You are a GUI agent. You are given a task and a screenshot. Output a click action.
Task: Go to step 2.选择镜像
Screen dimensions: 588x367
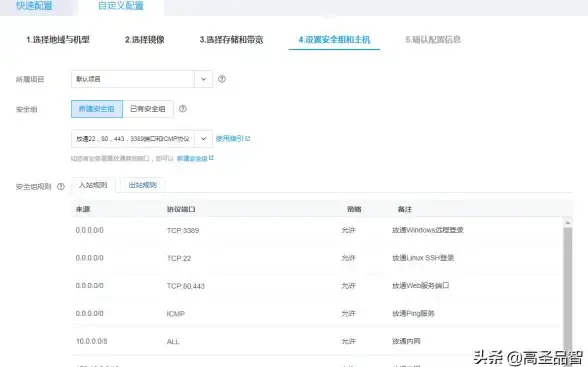click(144, 39)
